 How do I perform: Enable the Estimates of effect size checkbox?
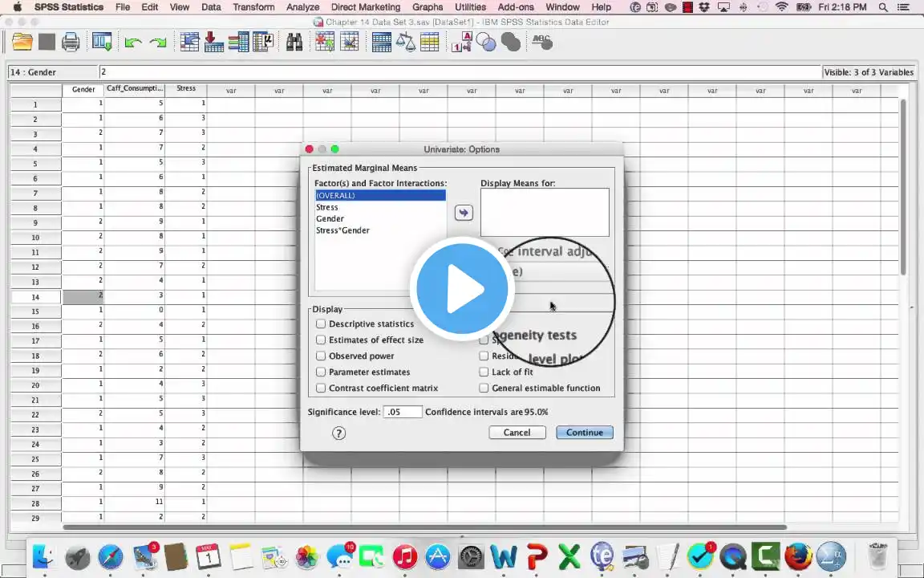point(321,340)
